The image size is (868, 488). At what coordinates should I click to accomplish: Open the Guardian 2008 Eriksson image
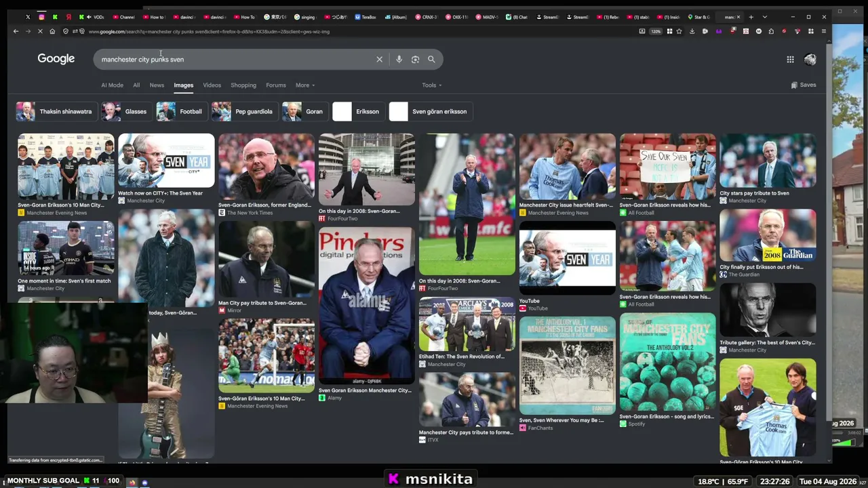click(x=768, y=235)
